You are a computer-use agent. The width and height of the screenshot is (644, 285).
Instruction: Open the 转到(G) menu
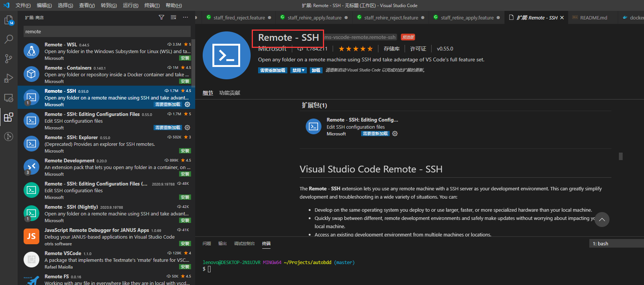(x=109, y=5)
